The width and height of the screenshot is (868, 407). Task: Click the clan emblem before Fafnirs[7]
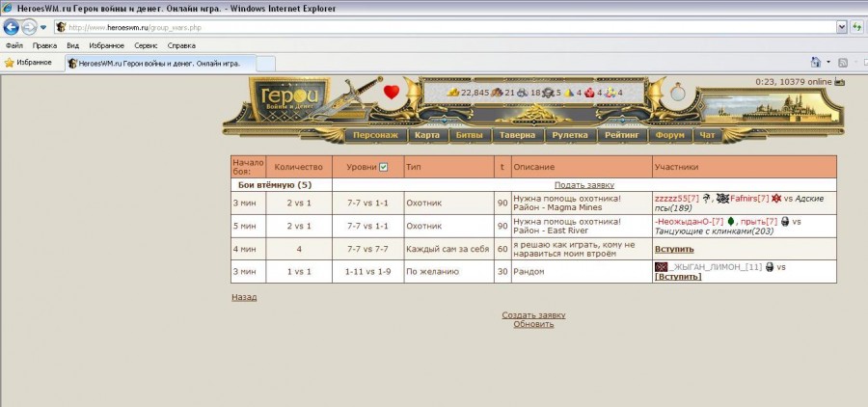point(722,199)
